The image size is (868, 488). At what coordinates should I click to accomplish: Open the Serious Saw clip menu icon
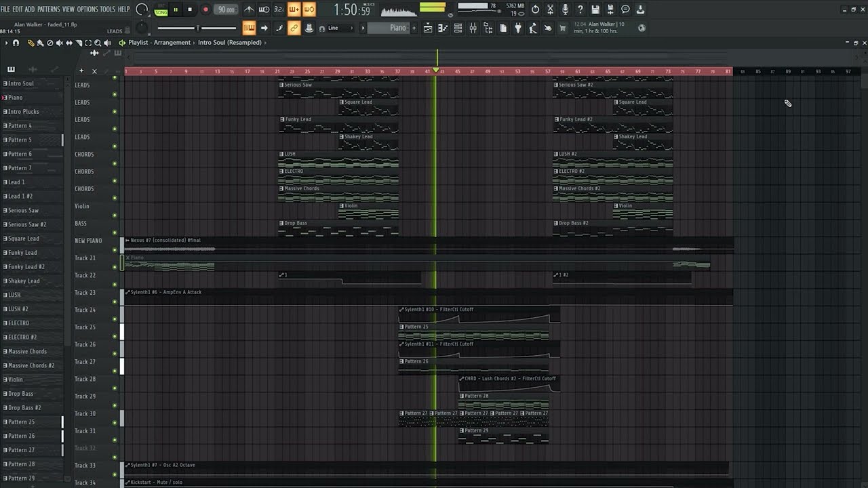pos(281,85)
